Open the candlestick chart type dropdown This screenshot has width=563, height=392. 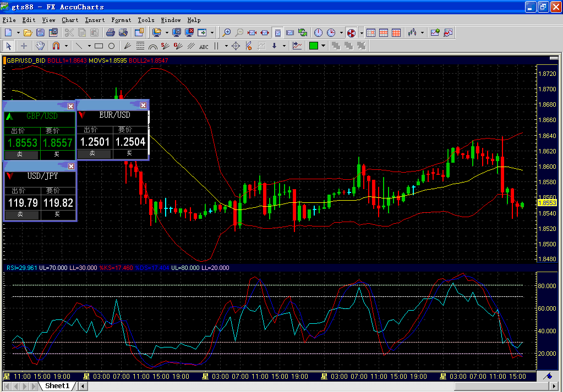click(x=423, y=33)
